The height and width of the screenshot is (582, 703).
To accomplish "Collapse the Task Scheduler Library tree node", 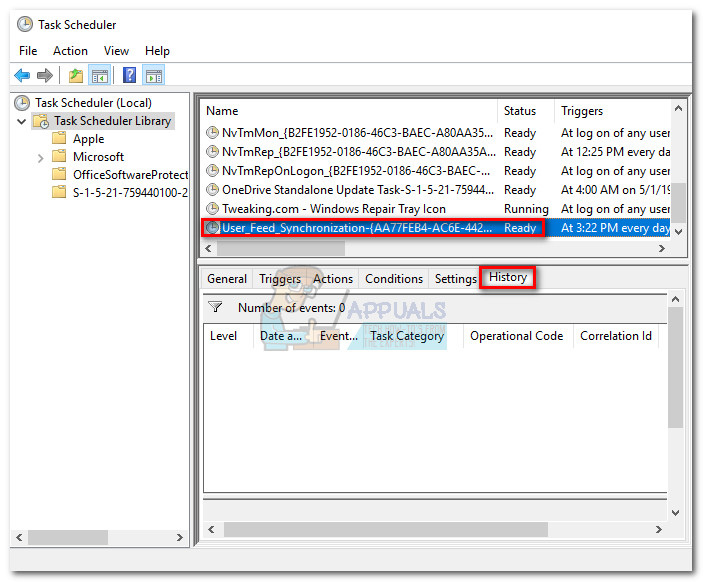I will 21,121.
